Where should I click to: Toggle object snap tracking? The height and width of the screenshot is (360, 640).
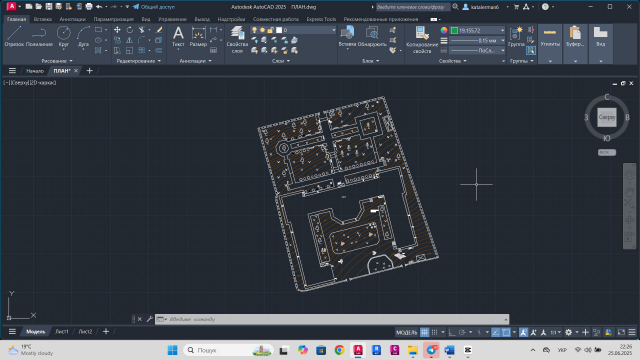pyautogui.click(x=496, y=332)
